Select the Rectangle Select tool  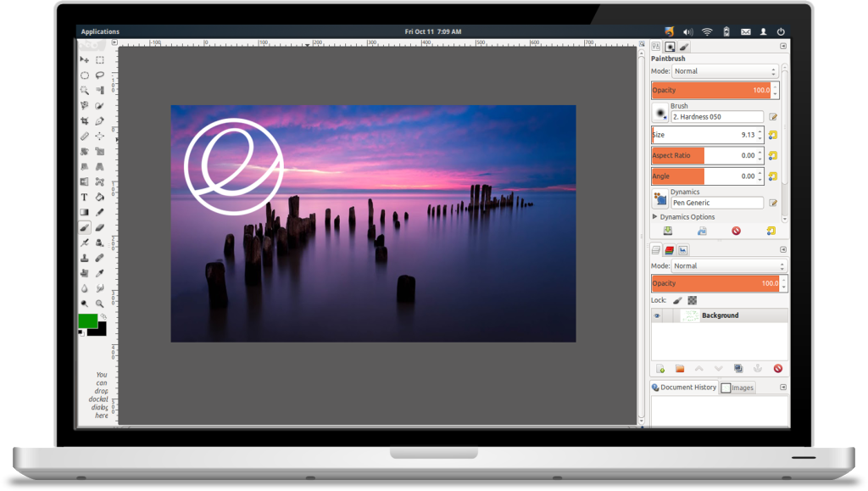100,60
